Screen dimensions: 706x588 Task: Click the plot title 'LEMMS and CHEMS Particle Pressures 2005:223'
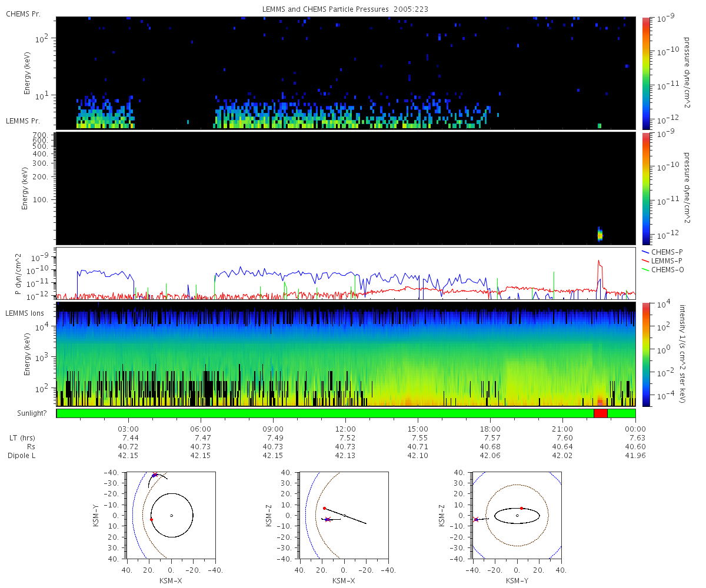[345, 9]
